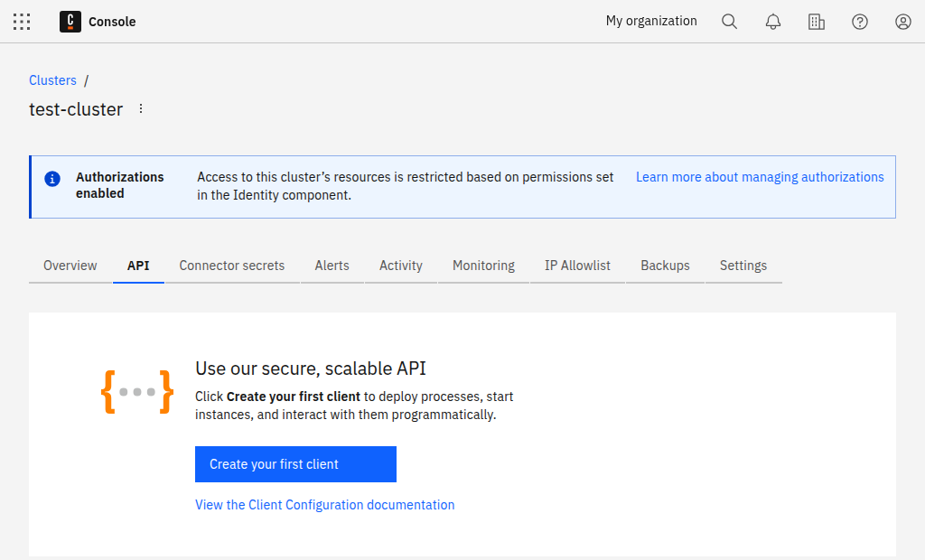Go to the Activity tab

tap(401, 266)
